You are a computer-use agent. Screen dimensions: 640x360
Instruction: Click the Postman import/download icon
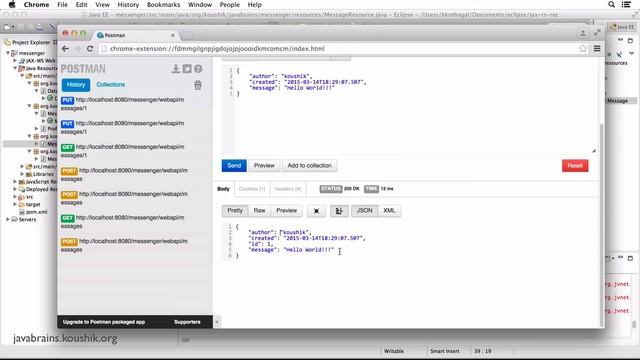pyautogui.click(x=176, y=69)
